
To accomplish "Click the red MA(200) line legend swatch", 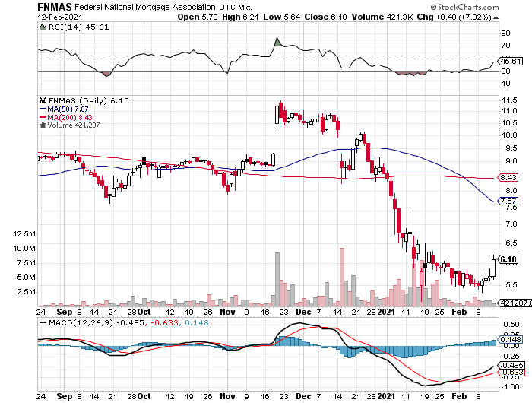I will (x=43, y=117).
